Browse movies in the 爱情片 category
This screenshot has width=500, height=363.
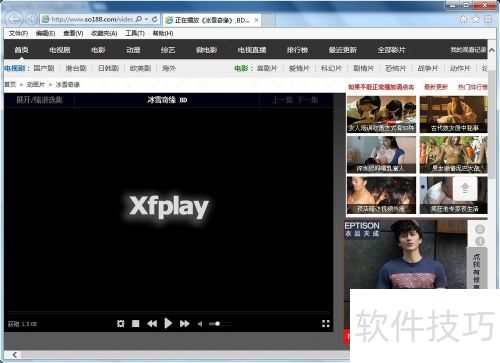[x=299, y=68]
